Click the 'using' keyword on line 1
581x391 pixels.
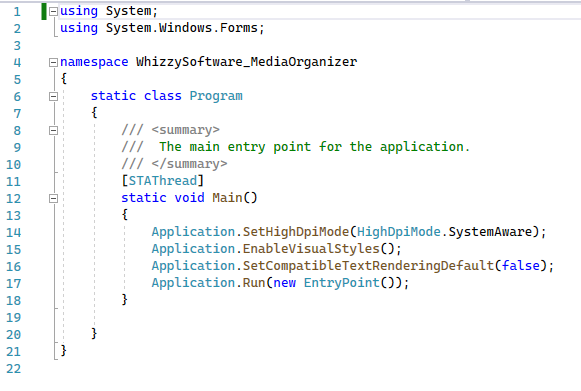click(x=79, y=11)
